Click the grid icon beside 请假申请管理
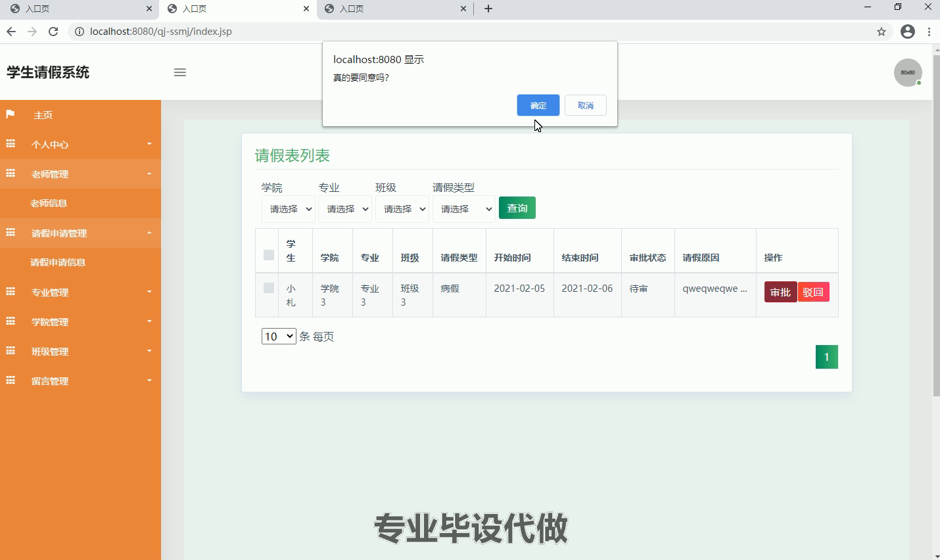This screenshot has height=560, width=940. point(11,233)
